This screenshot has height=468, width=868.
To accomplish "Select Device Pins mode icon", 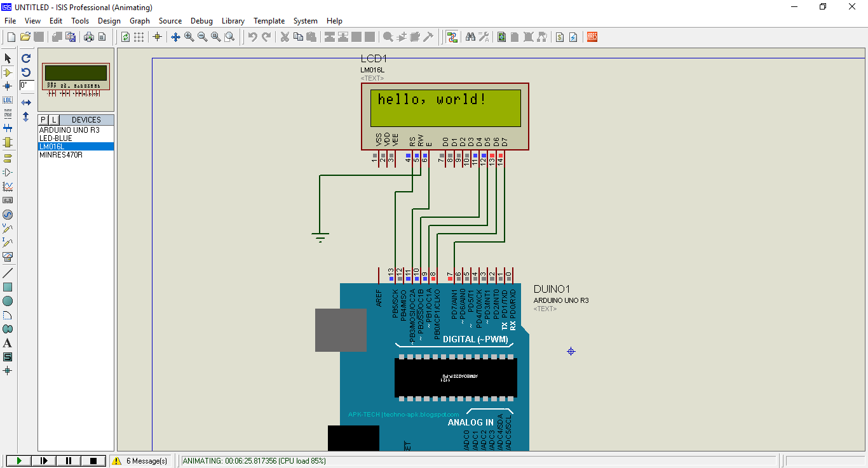I will [8, 171].
